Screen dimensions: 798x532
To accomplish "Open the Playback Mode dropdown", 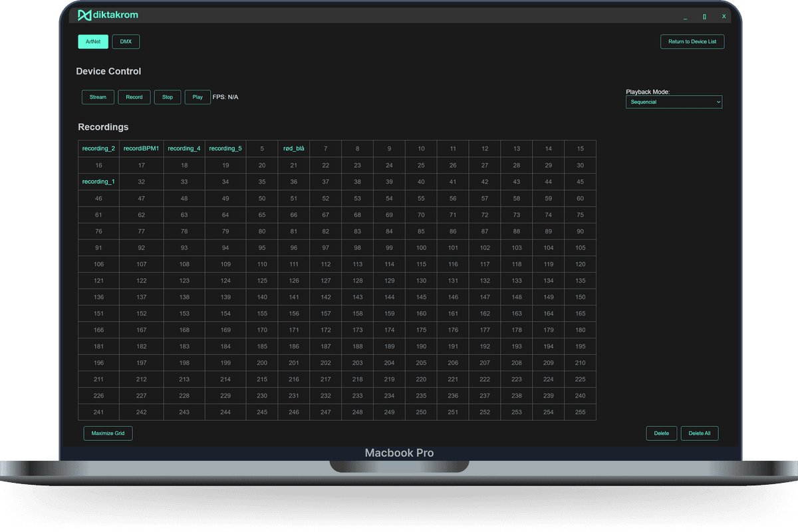I will coord(673,102).
